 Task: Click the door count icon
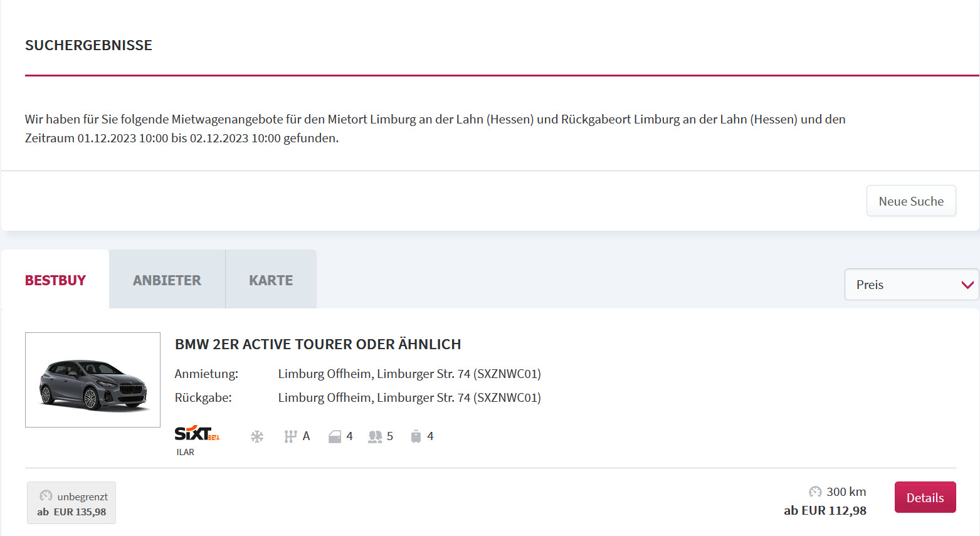point(335,436)
